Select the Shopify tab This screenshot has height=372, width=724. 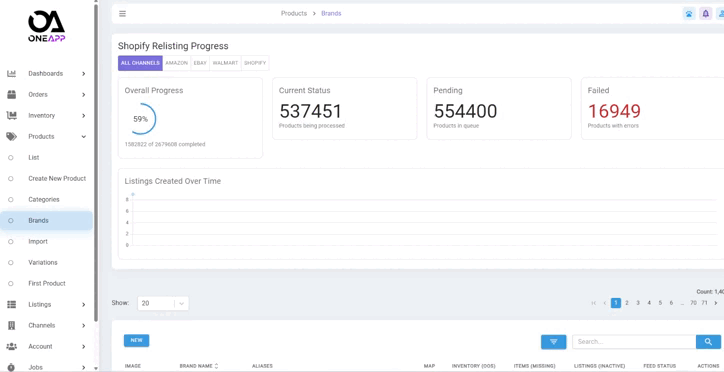255,63
